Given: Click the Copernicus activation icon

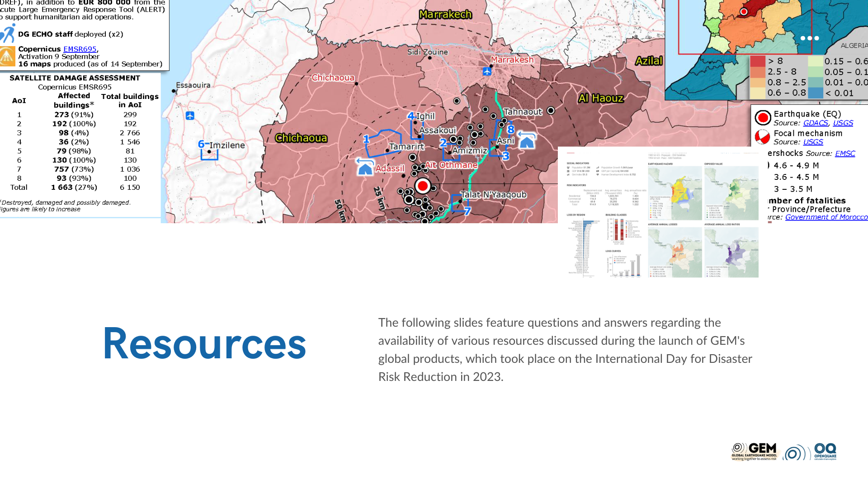Looking at the screenshot, I should [x=7, y=56].
